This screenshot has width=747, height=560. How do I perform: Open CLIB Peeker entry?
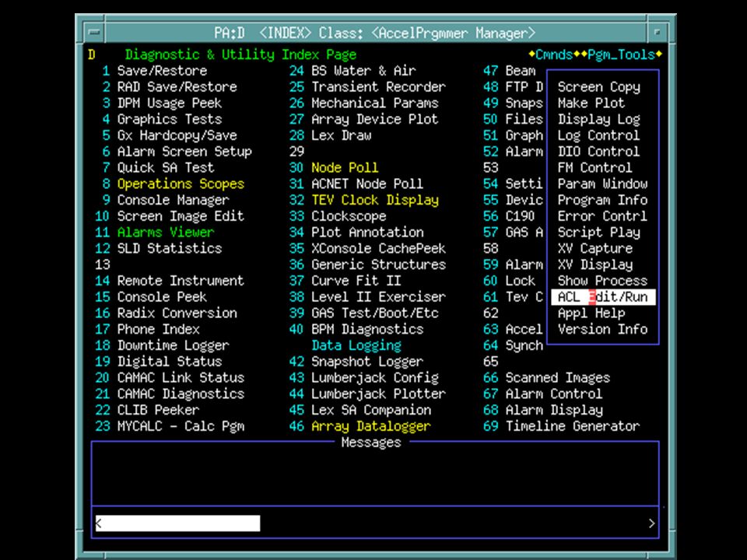tap(158, 410)
